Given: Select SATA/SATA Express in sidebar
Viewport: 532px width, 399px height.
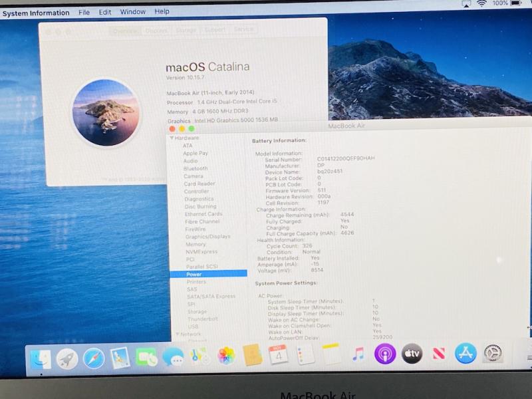Looking at the screenshot, I should coord(211,296).
